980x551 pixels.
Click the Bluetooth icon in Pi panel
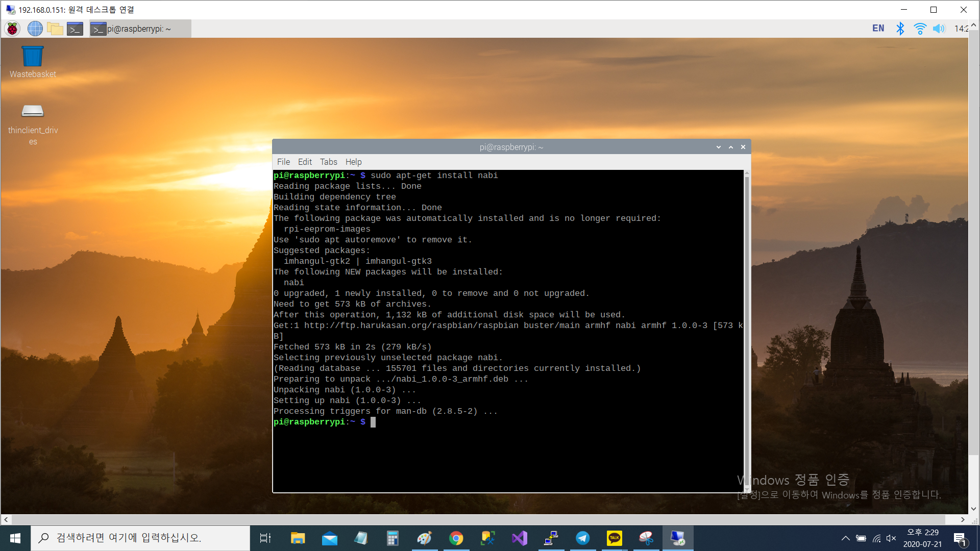point(900,29)
